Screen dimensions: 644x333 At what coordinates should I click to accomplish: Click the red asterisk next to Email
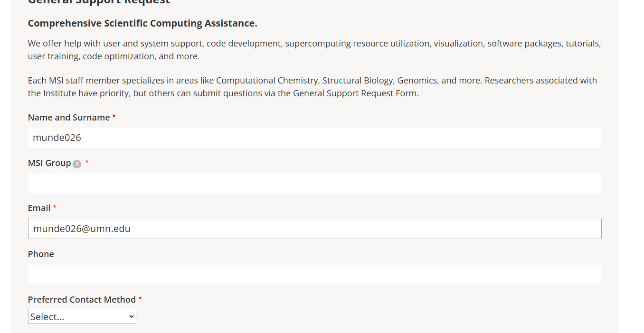pyautogui.click(x=55, y=208)
